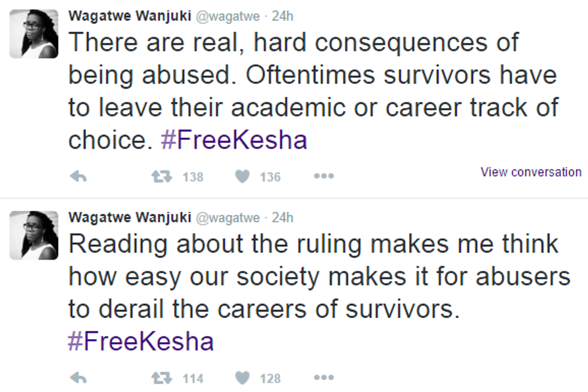Reply to the 'Reading about the ruling' tweet
Image resolution: width=588 pixels, height=392 pixels.
point(79,378)
